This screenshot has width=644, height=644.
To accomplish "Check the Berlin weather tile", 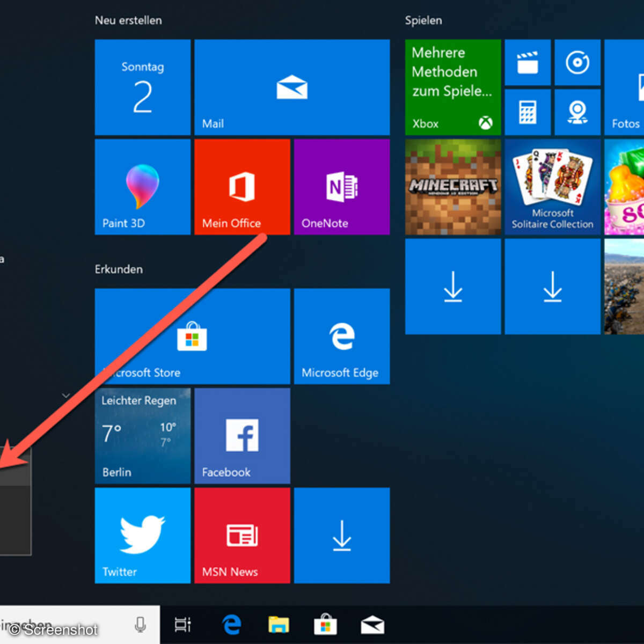I will (x=142, y=436).
